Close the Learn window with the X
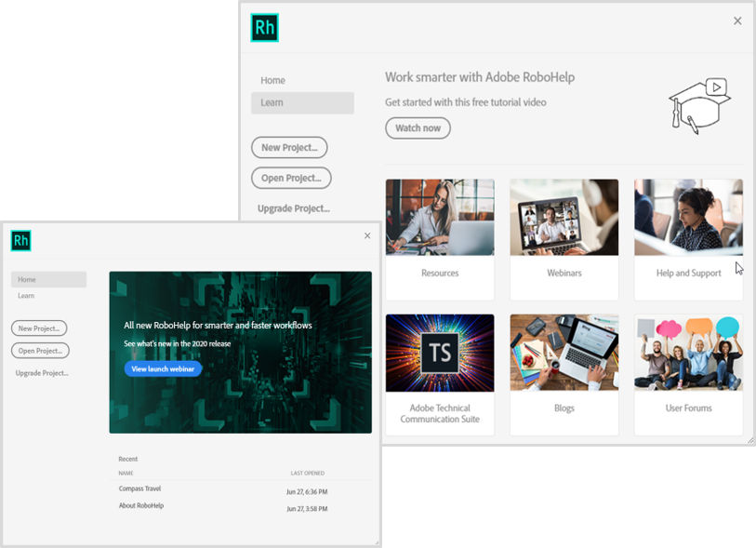This screenshot has height=548, width=756. click(737, 20)
